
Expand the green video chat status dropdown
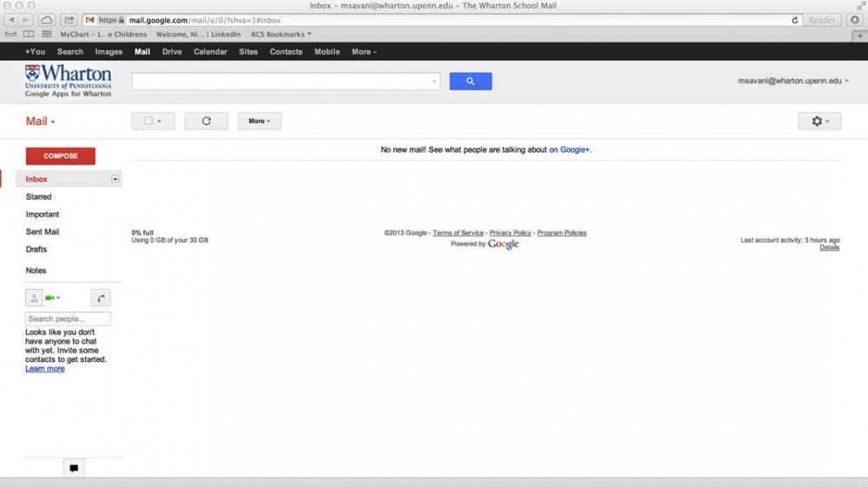click(x=53, y=299)
